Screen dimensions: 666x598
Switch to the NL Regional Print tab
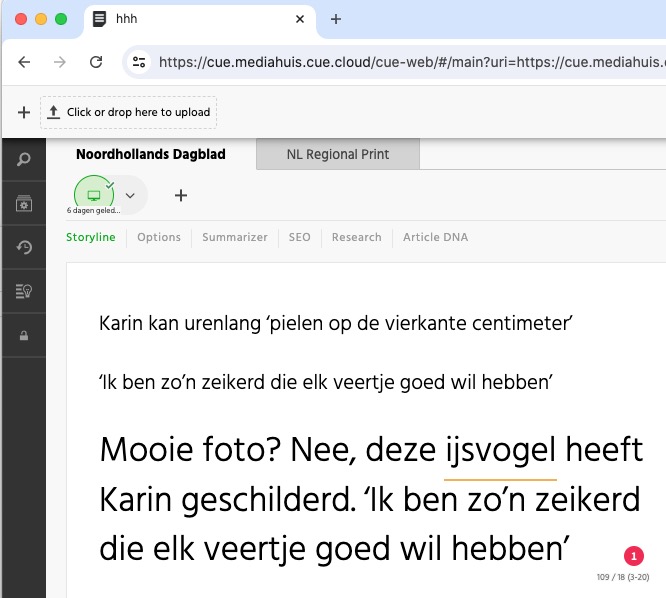(x=337, y=154)
